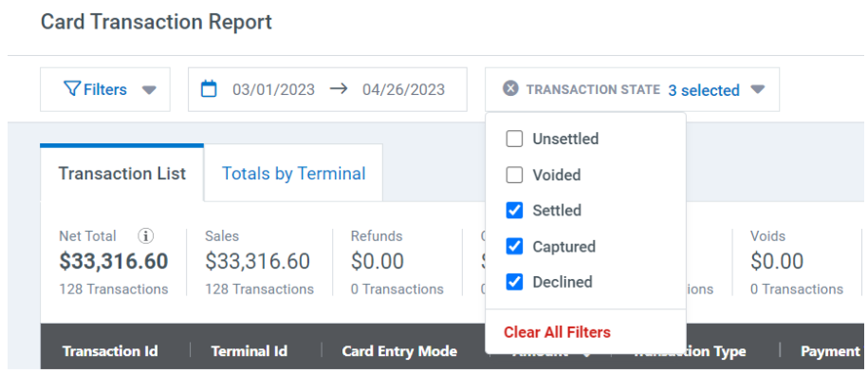Screen dimensions: 868x374
Task: Uncheck the Captured checkbox
Action: pos(514,247)
